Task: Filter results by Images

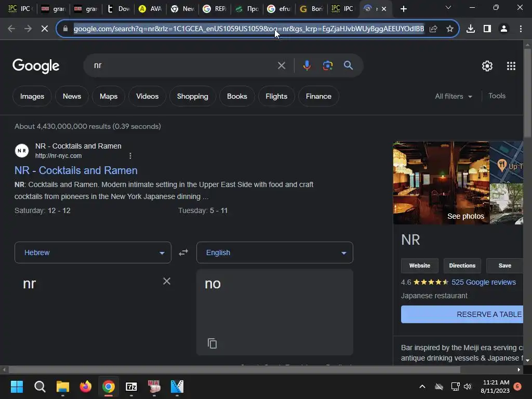Action: coord(32,96)
